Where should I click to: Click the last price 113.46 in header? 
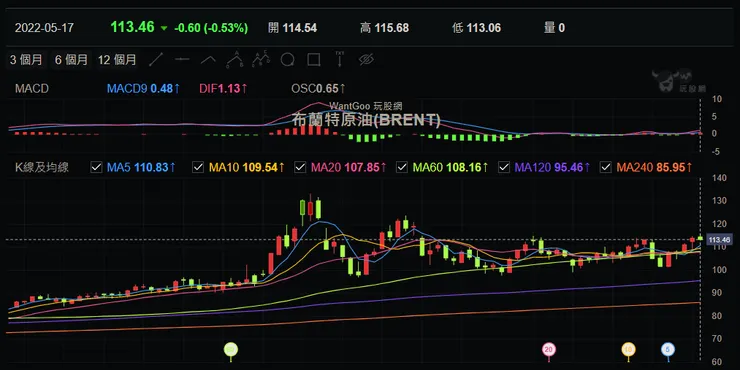tap(132, 27)
